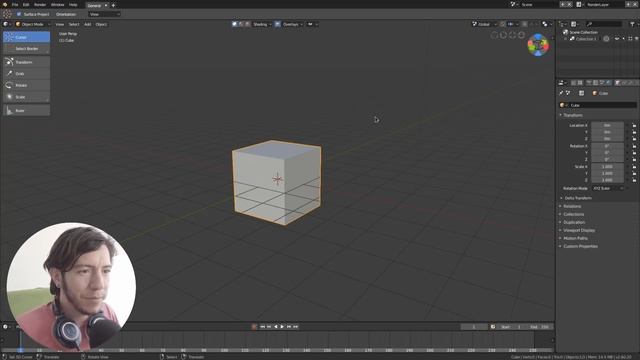Toggle lock for Location X

(634, 125)
